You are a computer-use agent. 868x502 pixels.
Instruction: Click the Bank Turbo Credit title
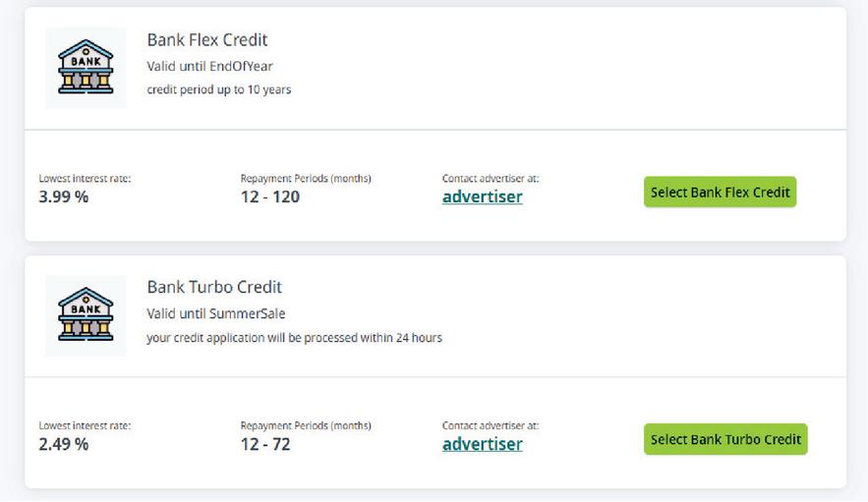click(x=214, y=288)
